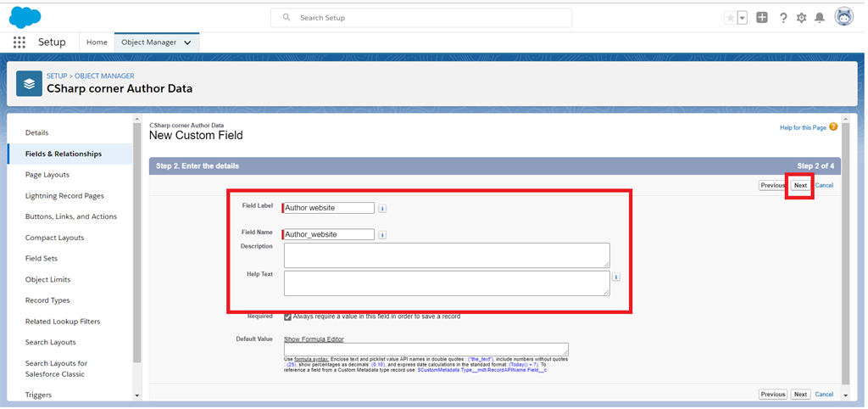Open Buttons, Links, and Actions
The image size is (868, 409).
[x=70, y=216]
